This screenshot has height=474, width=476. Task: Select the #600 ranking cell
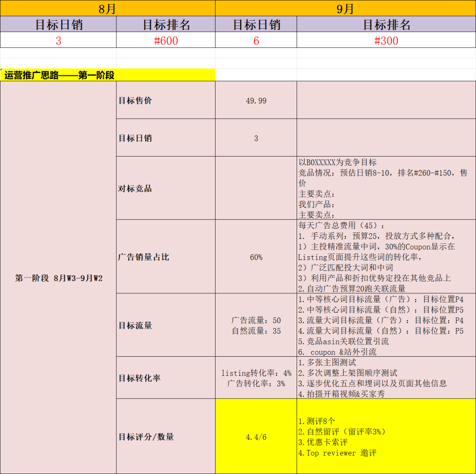(x=166, y=40)
